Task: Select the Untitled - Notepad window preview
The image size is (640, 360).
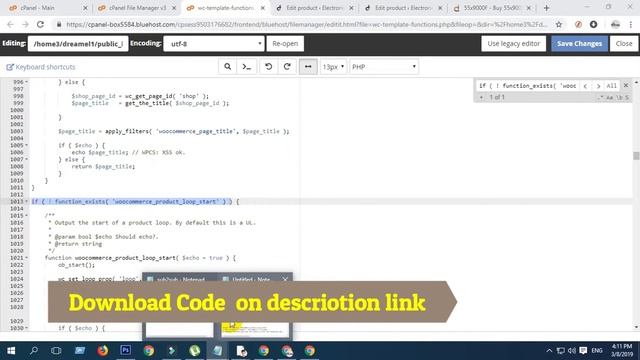Action: coord(255,306)
